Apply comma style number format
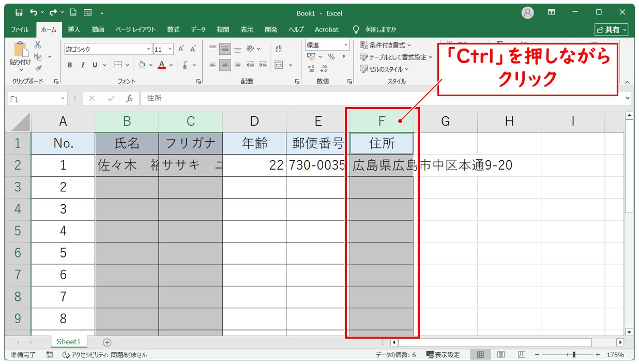 pos(344,57)
